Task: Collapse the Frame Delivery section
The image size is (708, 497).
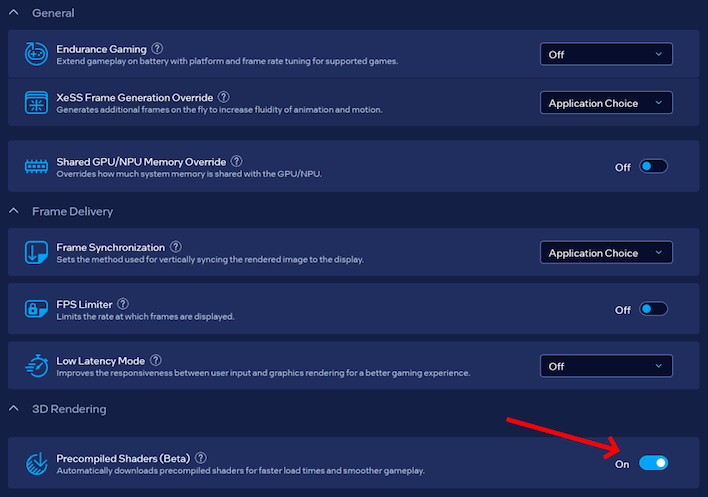Action: tap(14, 211)
